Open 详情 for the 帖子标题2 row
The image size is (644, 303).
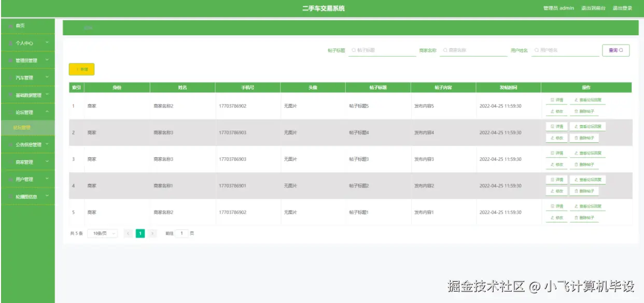pyautogui.click(x=556, y=180)
